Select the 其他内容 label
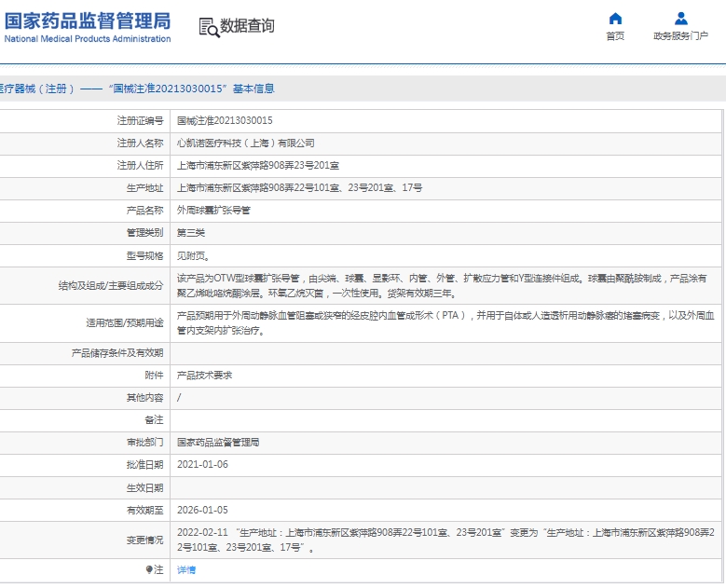The width and height of the screenshot is (726, 588). pyautogui.click(x=144, y=398)
